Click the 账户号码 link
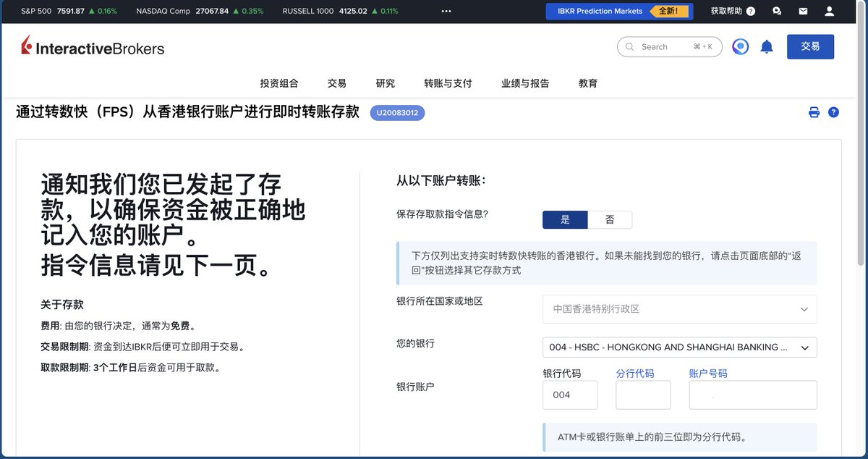Screen dimensions: 868x459 click(x=708, y=374)
